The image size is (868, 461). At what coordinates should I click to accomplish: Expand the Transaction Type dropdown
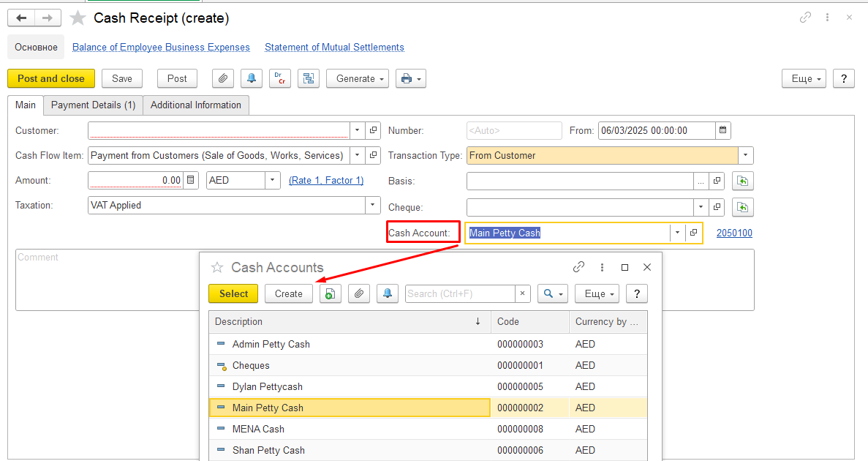[x=746, y=156]
